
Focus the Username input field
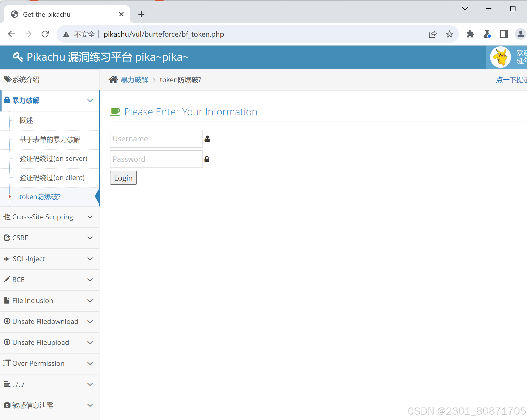[156, 139]
